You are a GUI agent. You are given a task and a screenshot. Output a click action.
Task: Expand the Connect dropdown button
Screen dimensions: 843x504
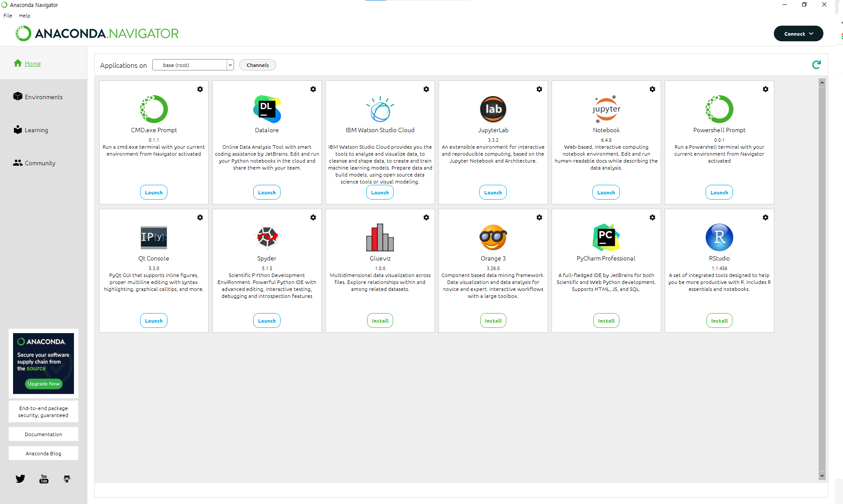tap(798, 34)
